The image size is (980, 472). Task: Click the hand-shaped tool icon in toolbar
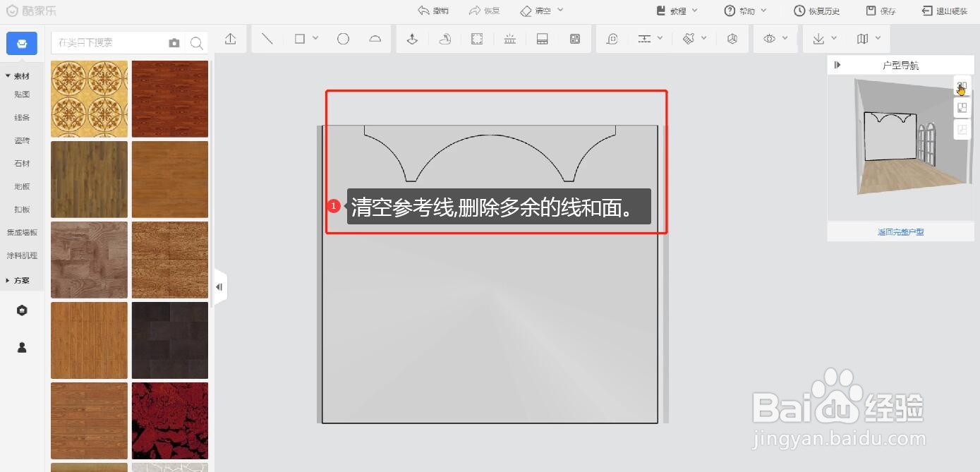point(444,39)
